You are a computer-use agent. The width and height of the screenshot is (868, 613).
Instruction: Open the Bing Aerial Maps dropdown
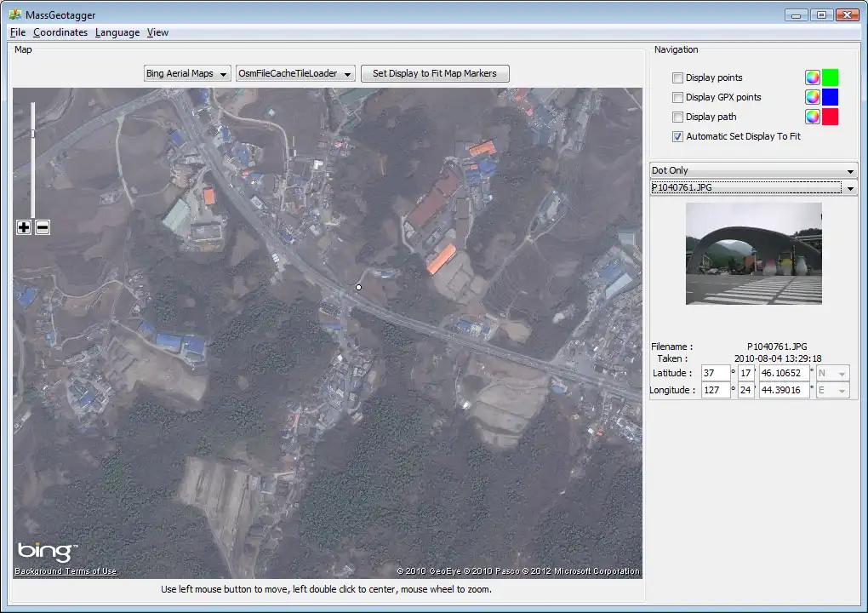[x=187, y=74]
